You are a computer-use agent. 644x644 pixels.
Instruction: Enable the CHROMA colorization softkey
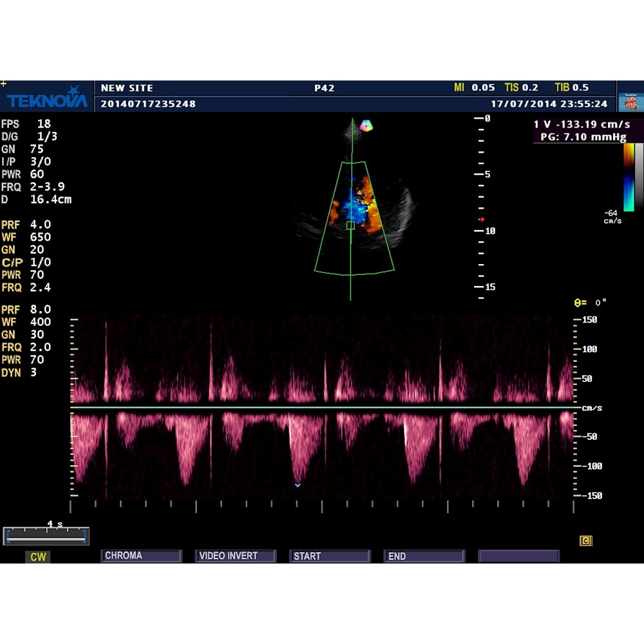(140, 555)
